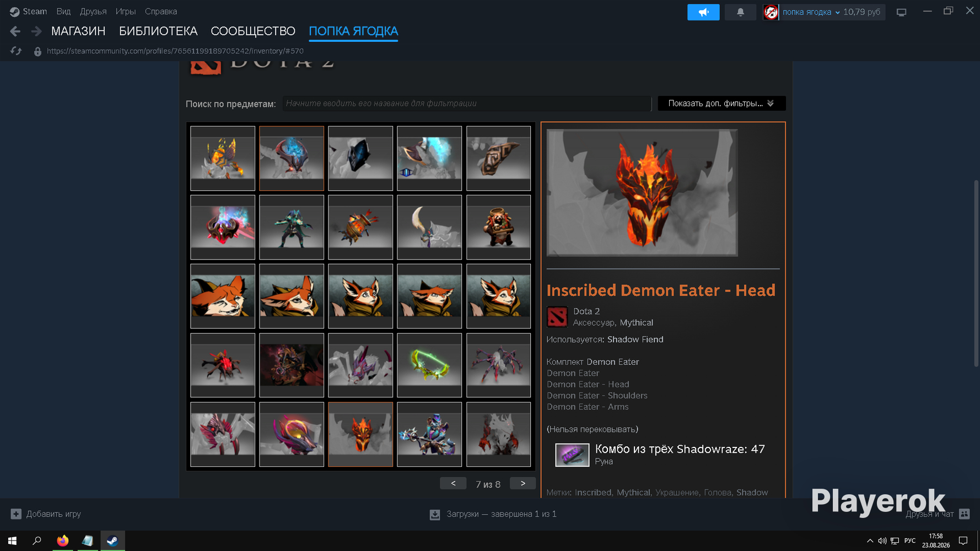Open the Игры menu

point(126,12)
